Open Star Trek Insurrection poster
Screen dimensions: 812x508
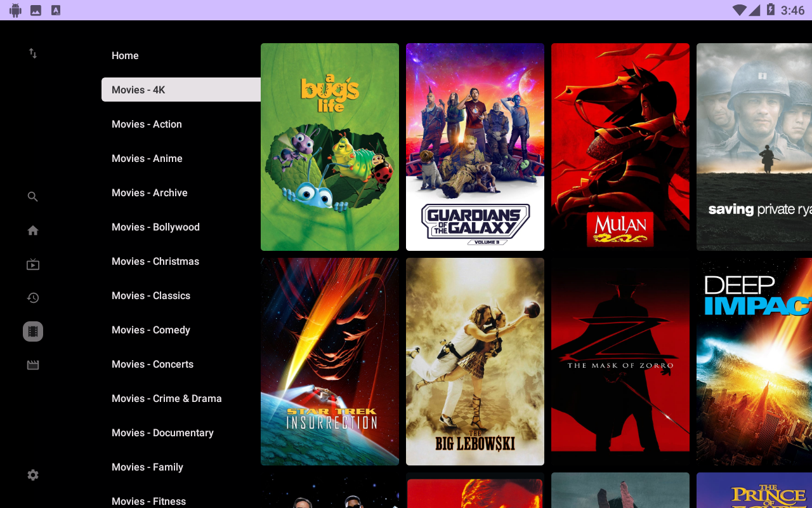click(330, 361)
